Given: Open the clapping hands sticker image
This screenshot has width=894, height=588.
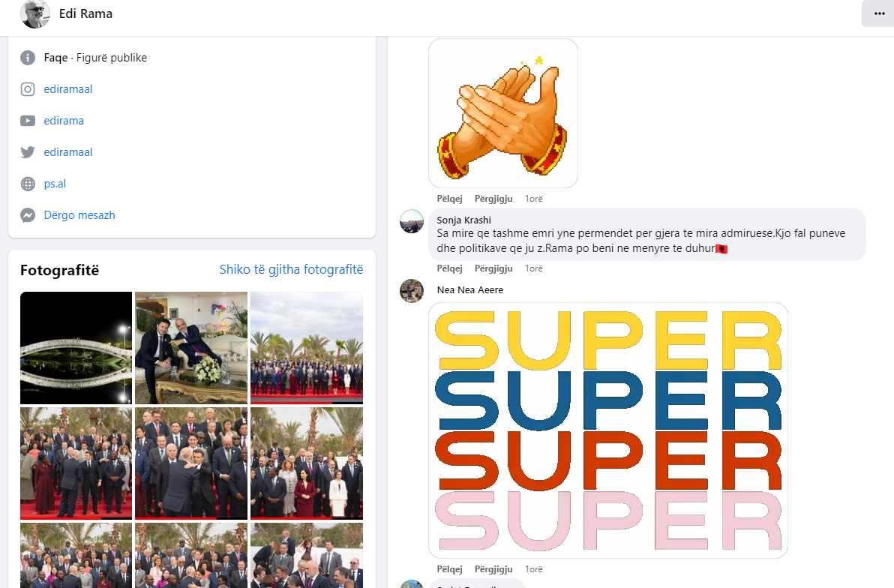Looking at the screenshot, I should pyautogui.click(x=502, y=113).
